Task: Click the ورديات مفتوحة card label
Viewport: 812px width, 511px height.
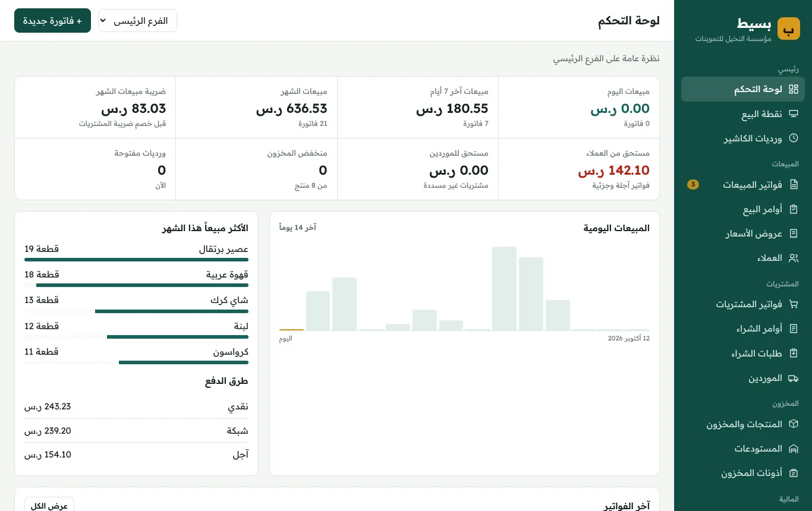Action: 140,153
